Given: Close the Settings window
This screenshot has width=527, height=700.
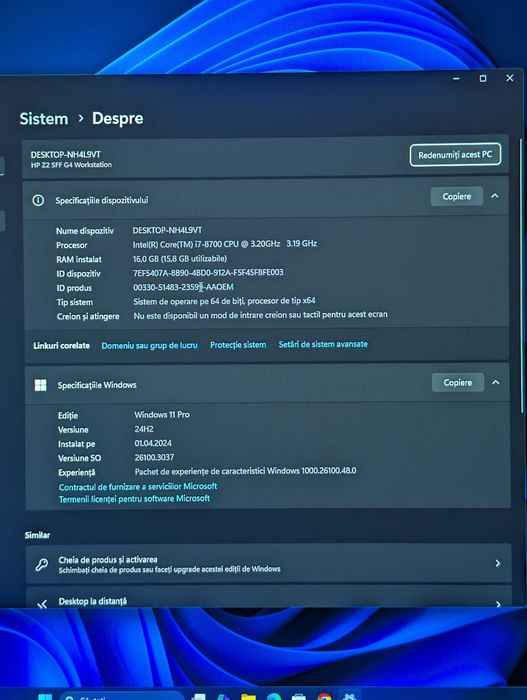Looking at the screenshot, I should pos(510,78).
